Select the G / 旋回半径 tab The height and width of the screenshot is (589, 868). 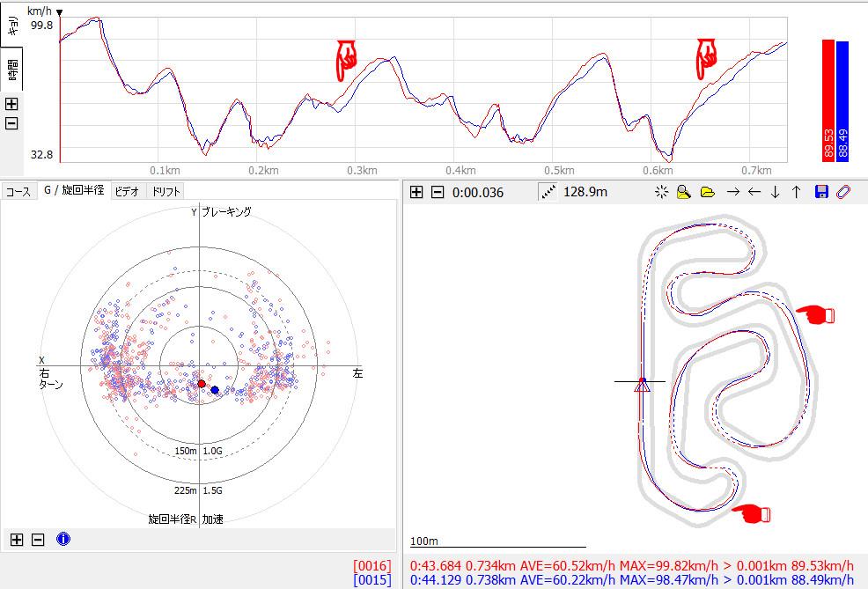coord(74,190)
